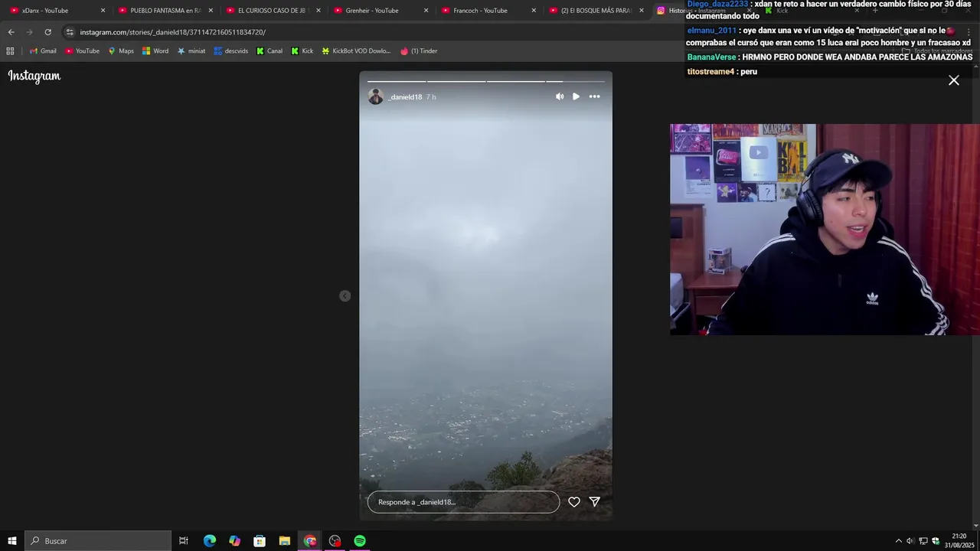980x551 pixels.
Task: Open the Gmail bookmark
Action: [x=43, y=51]
